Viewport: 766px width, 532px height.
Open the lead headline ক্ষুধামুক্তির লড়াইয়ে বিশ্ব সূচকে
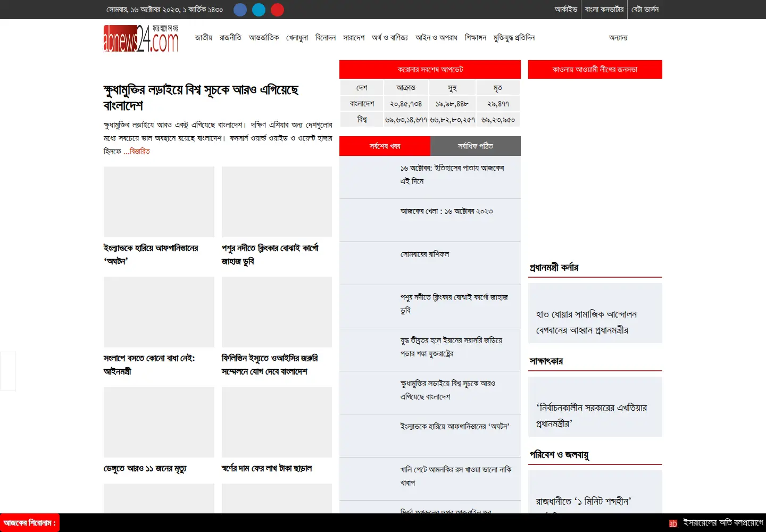(x=201, y=98)
